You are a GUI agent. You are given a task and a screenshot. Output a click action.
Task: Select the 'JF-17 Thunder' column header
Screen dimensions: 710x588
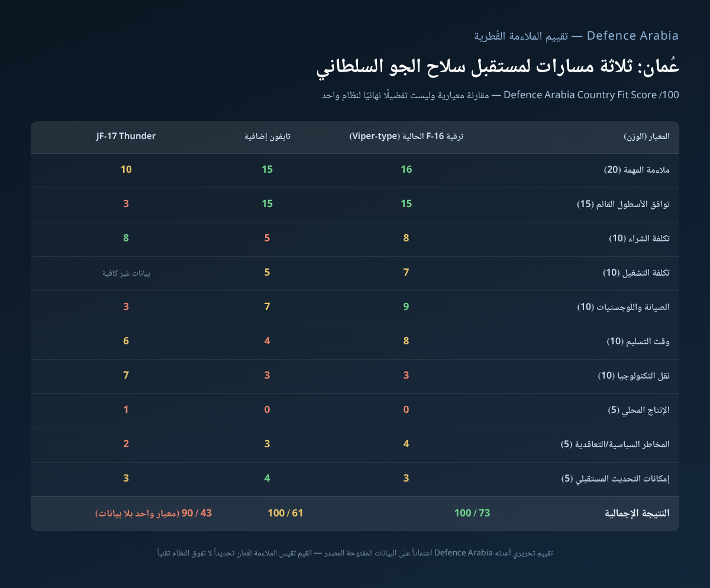[126, 136]
